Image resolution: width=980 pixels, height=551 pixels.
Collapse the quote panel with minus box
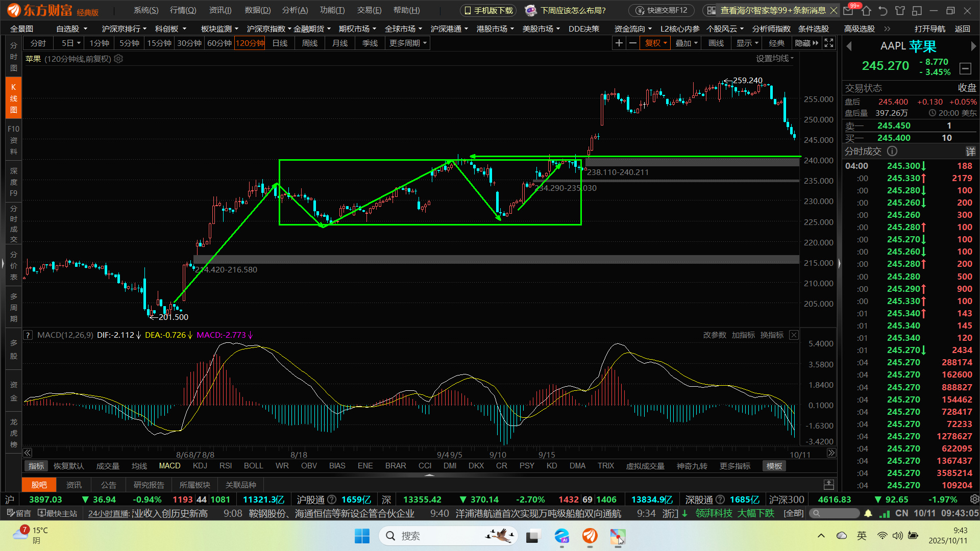click(x=965, y=68)
